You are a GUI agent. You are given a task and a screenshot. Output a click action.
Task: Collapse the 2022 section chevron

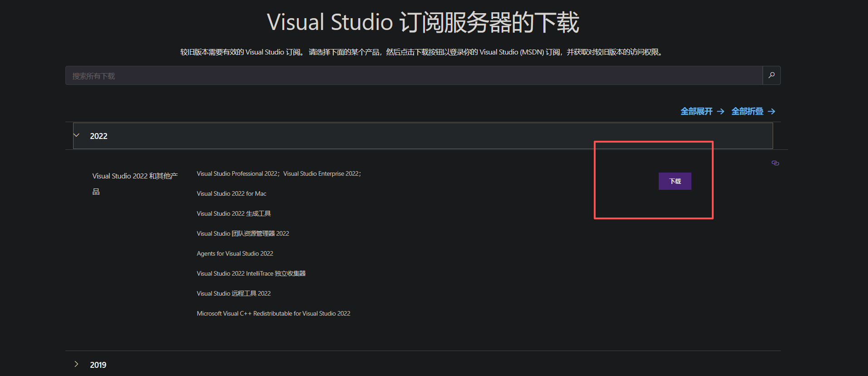pyautogui.click(x=76, y=135)
